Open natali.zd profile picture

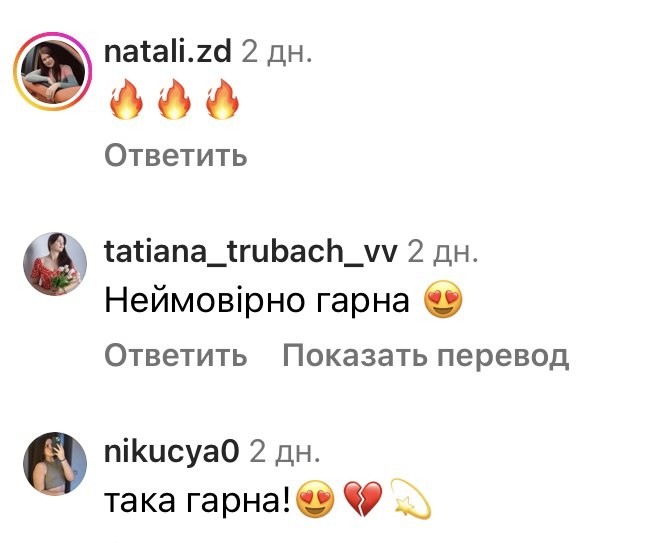(x=52, y=72)
